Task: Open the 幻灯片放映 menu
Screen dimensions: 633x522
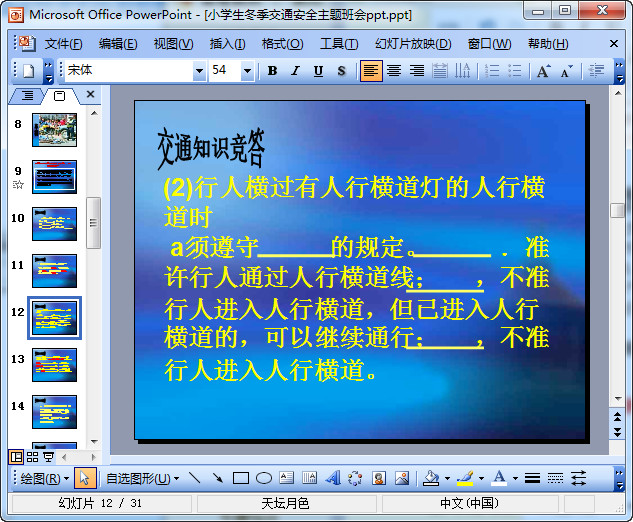Action: (x=412, y=44)
